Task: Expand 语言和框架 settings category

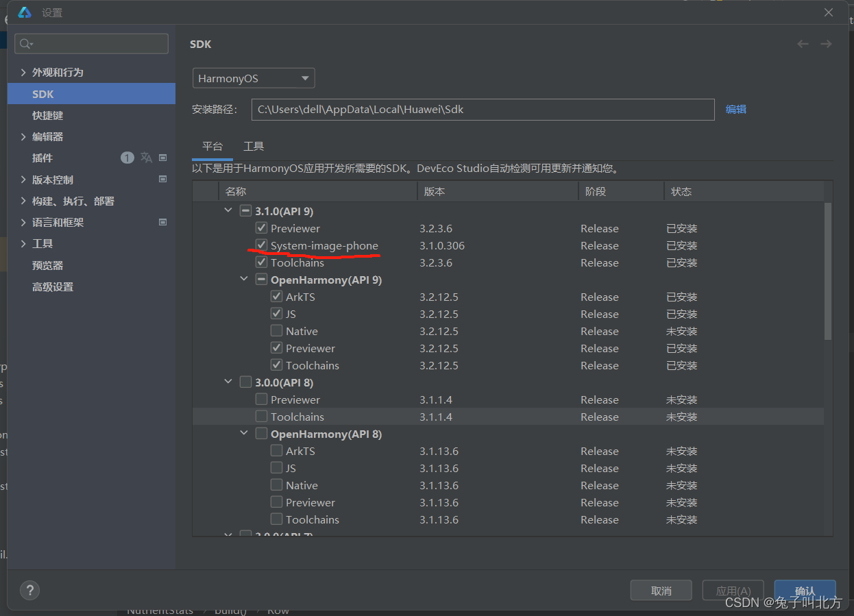Action: [23, 222]
